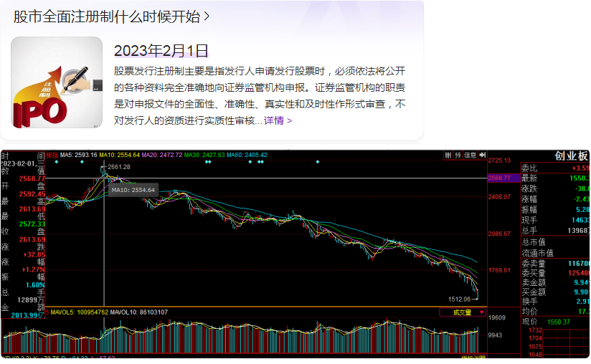Click the 详情 link to read more
591x364 pixels.
click(274, 120)
